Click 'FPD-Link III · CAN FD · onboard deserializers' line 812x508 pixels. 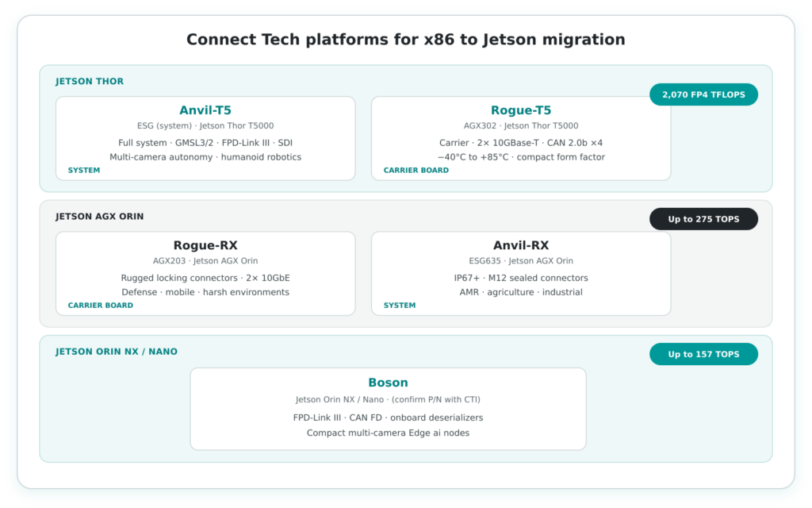[388, 418]
